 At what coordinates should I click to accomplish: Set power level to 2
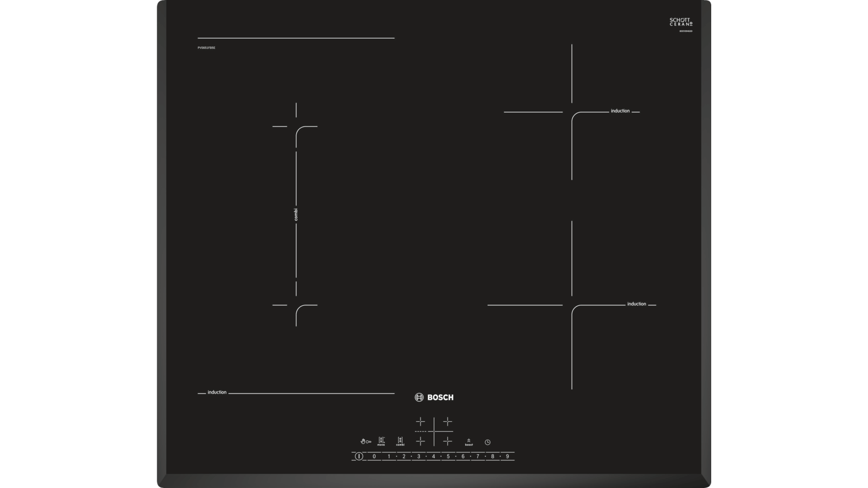tap(404, 457)
